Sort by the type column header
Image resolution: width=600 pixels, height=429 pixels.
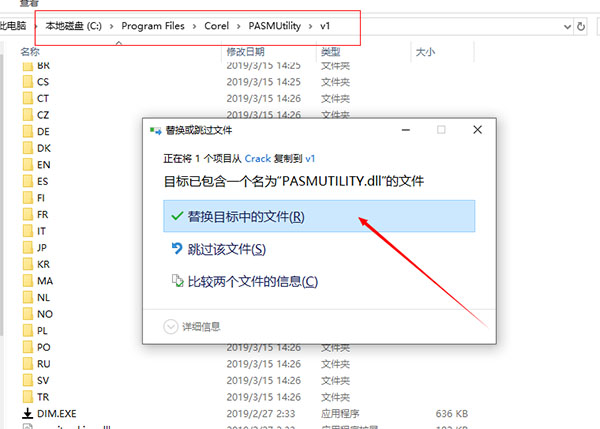(x=331, y=52)
